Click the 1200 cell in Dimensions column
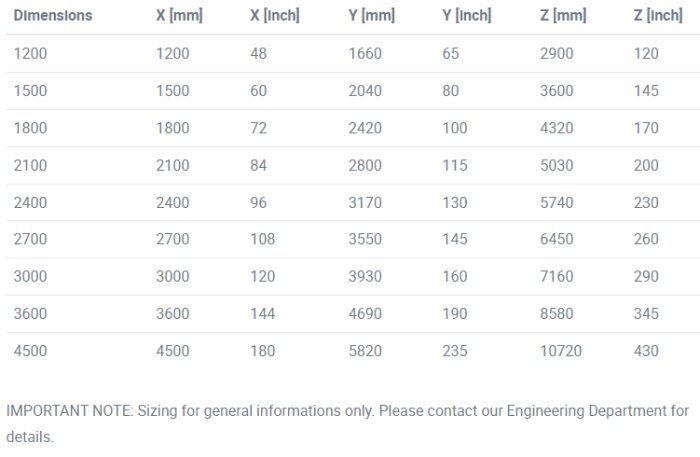The height and width of the screenshot is (457, 700). point(30,54)
